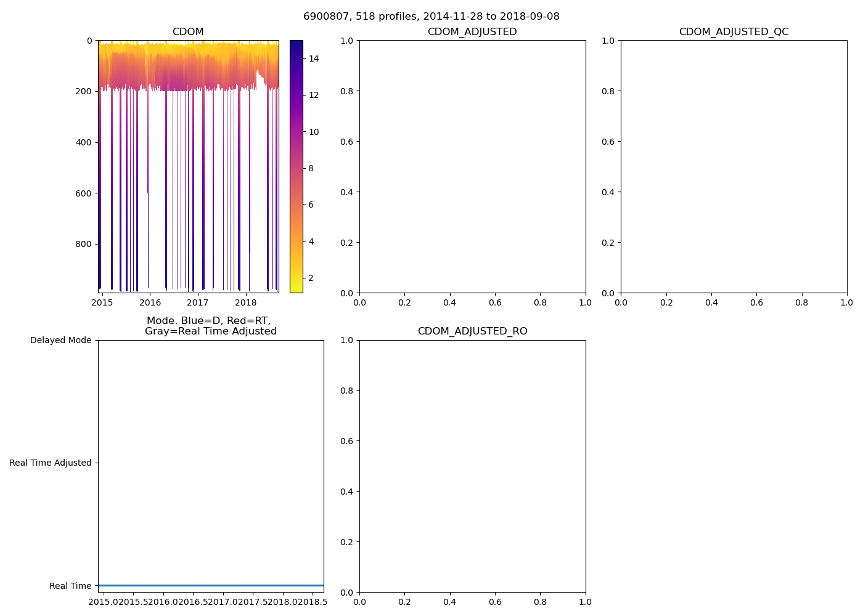863x616 pixels.
Task: Click the 'Delayed Mode' y-axis label
Action: (60, 340)
